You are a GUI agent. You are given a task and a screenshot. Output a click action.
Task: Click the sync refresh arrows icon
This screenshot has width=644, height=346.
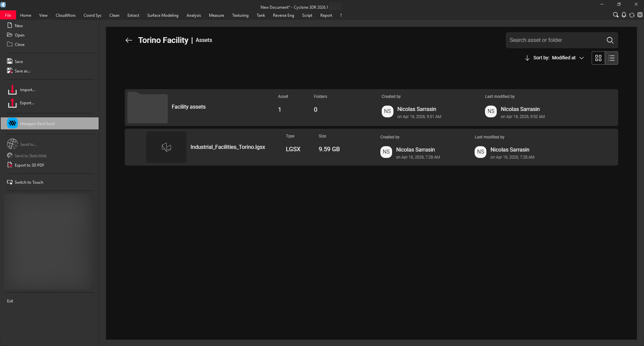[x=632, y=15]
